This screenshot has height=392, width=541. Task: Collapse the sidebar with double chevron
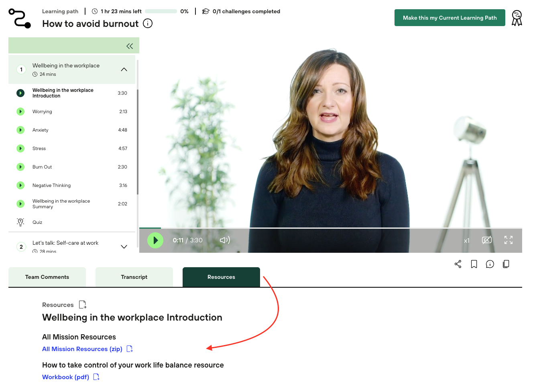[130, 46]
